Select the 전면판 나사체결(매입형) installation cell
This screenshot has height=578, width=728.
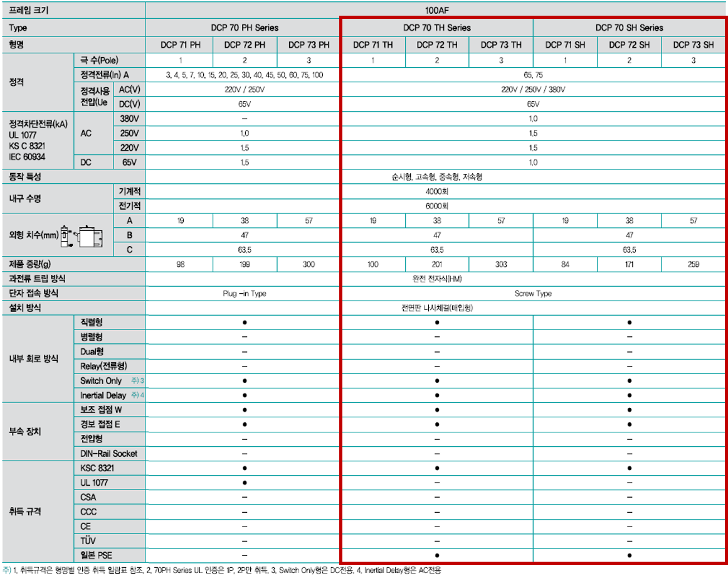(x=436, y=308)
